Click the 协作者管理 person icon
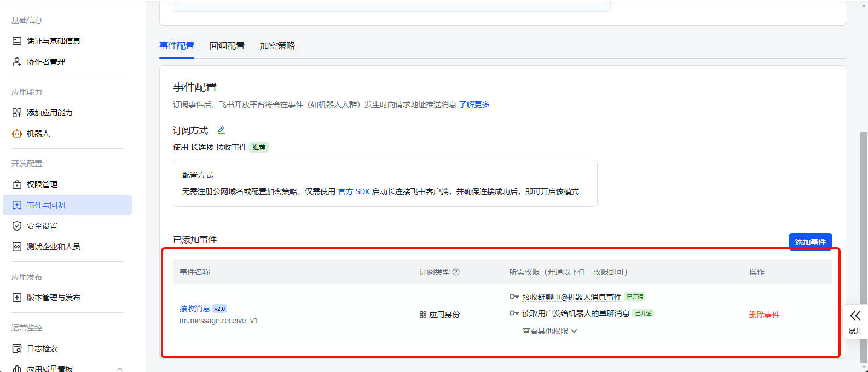The width and height of the screenshot is (868, 372). coord(17,62)
